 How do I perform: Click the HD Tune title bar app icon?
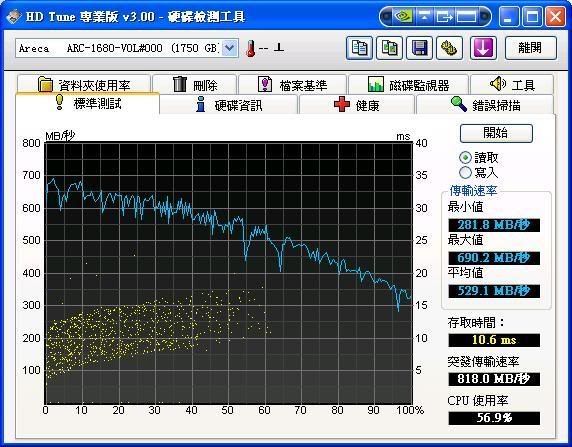13,16
